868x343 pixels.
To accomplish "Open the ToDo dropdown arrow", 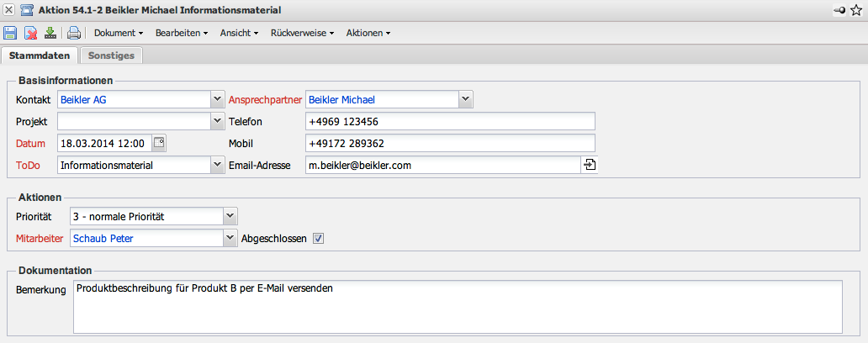I will 218,165.
